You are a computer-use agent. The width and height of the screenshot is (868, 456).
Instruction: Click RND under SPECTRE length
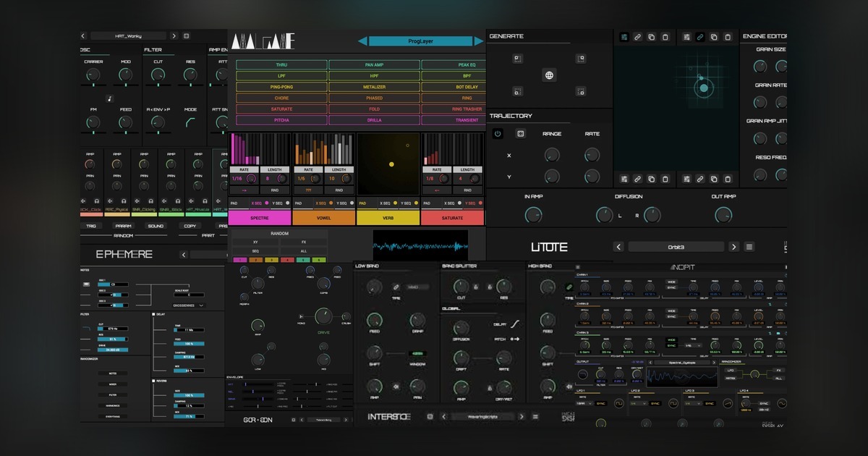(x=275, y=191)
